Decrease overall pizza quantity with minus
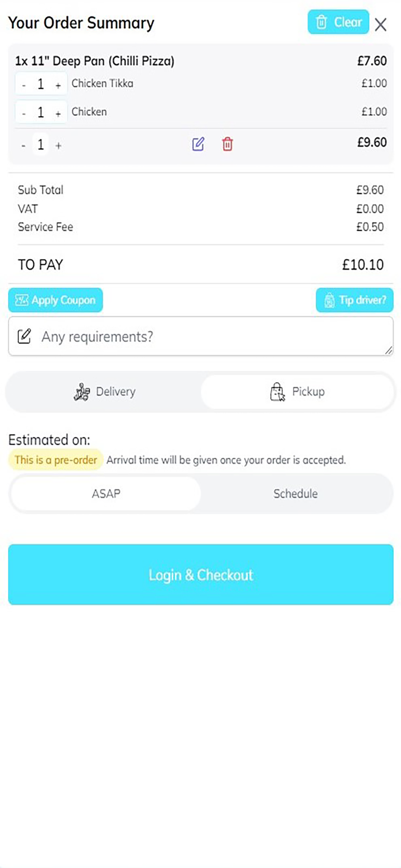The width and height of the screenshot is (401, 868). tap(23, 145)
